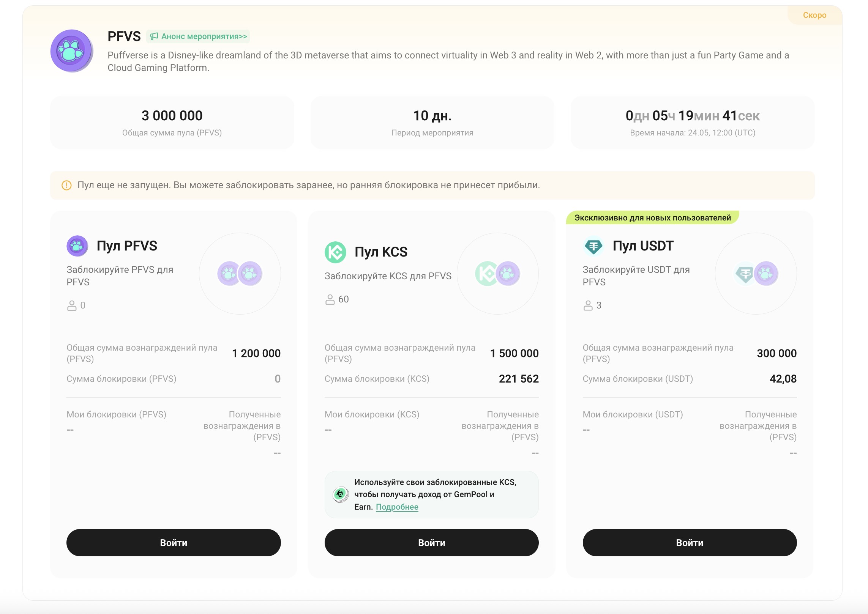Click the USDT-PFVS coin graphic in Пул USDT card
Viewport: 868px width, 614px height.
coord(756,273)
